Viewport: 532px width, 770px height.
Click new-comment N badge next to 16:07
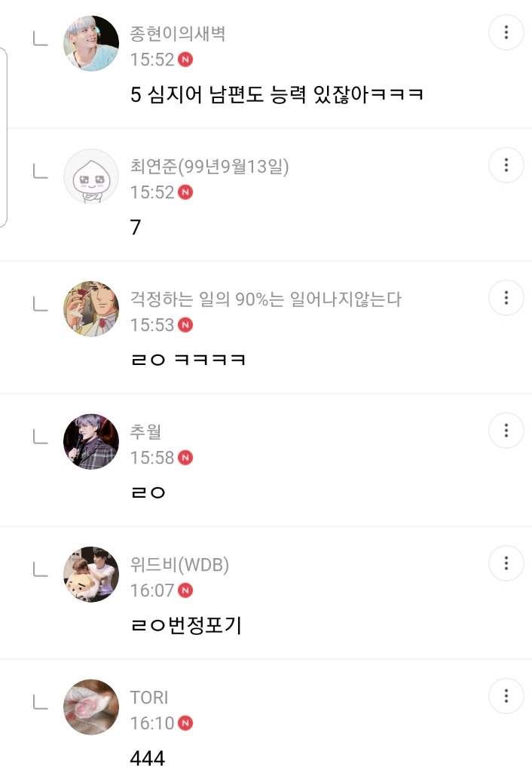point(185,591)
